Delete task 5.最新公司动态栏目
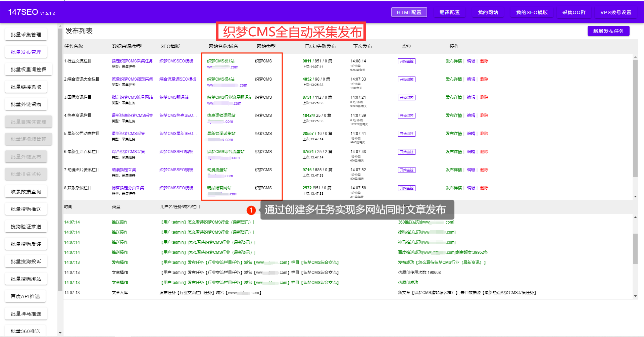This screenshot has width=644, height=337. pos(484,134)
